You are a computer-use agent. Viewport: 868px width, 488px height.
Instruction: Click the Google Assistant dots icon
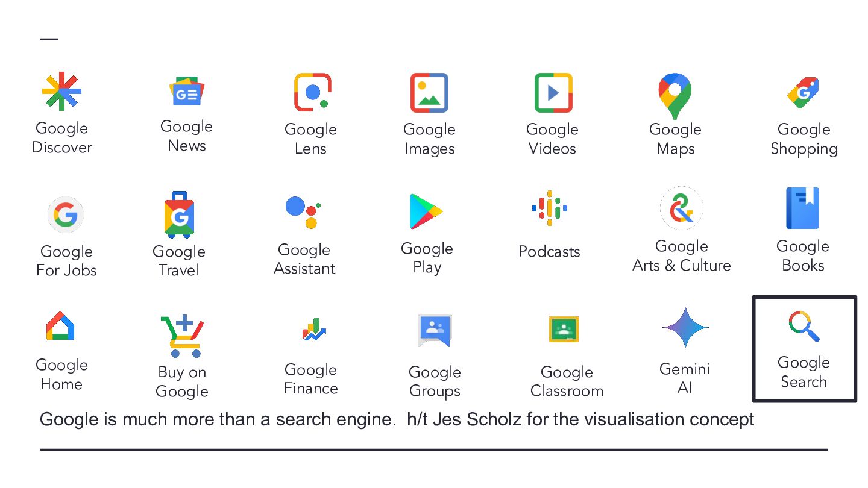click(x=303, y=211)
